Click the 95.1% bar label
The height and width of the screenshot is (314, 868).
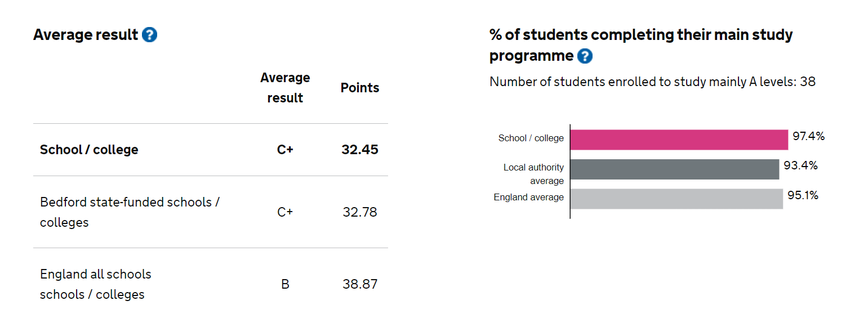coord(803,196)
